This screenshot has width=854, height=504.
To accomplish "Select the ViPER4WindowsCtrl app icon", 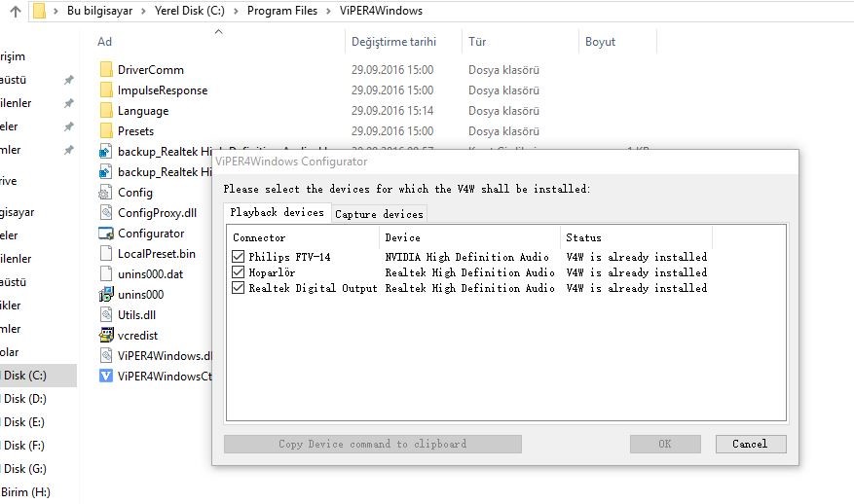I will point(106,376).
